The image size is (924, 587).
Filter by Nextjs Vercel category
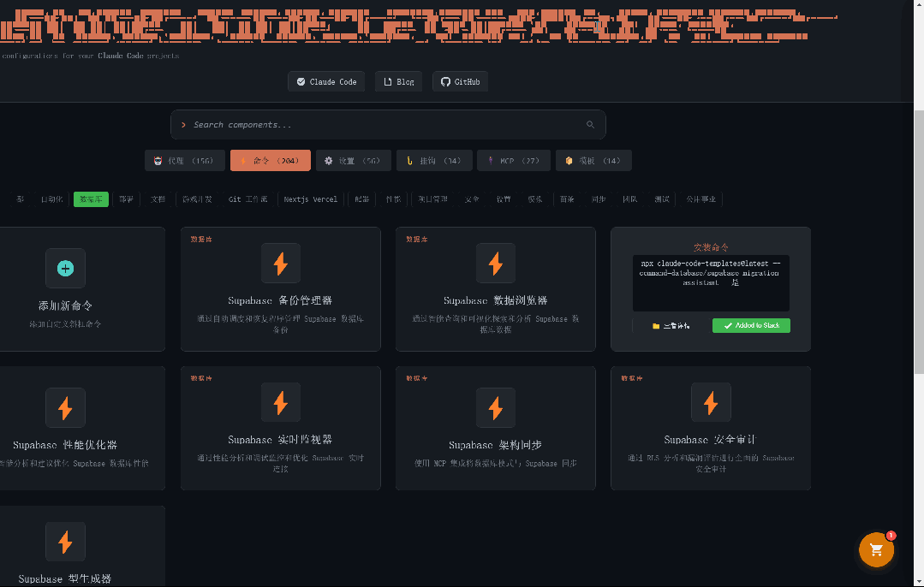(x=311, y=199)
